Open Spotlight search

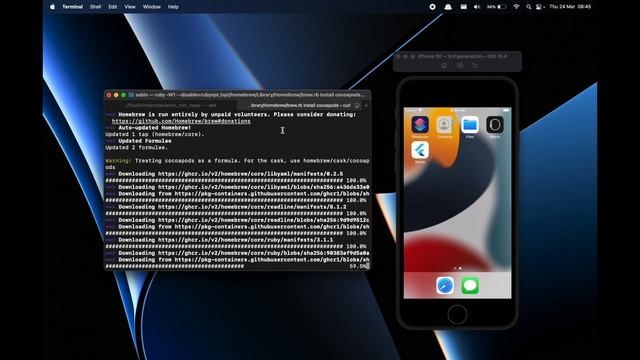point(529,7)
